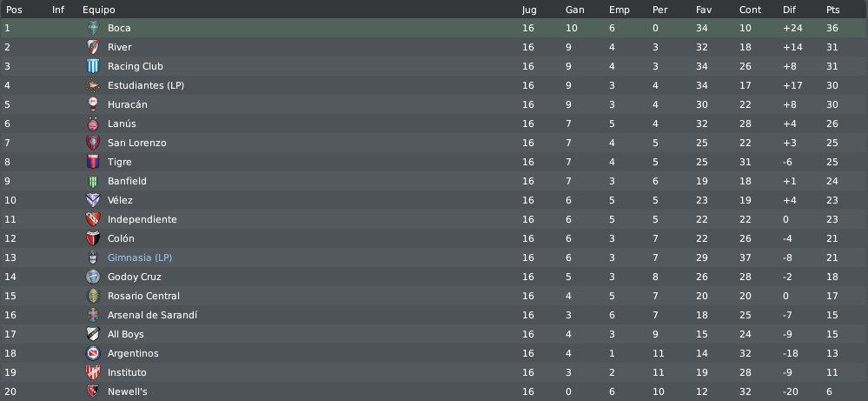Select the Racing Club crest icon
The image size is (868, 401).
pos(93,66)
